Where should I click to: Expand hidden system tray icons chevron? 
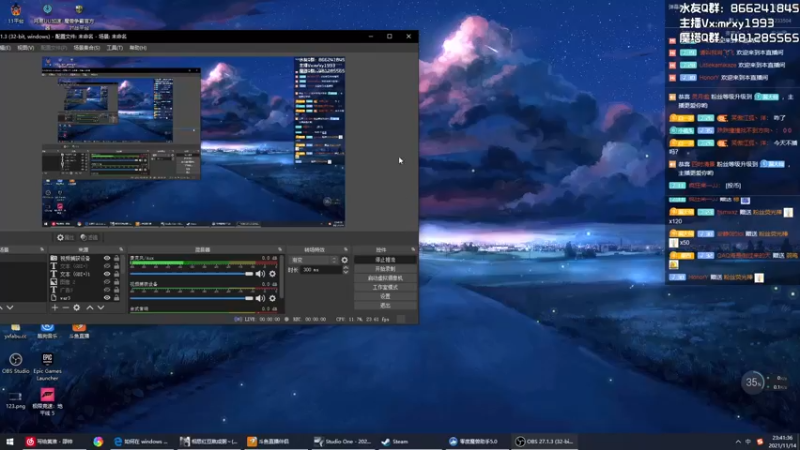[738, 441]
